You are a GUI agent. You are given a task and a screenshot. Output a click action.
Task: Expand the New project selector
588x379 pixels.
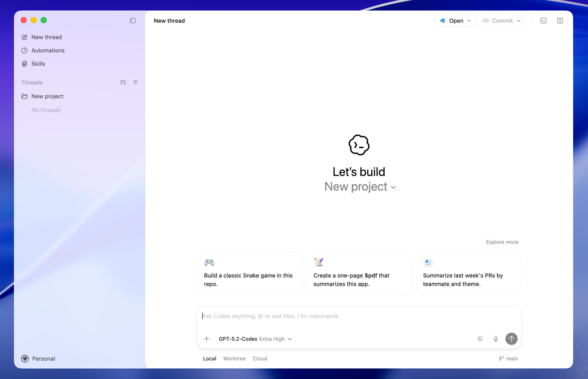[x=360, y=187]
